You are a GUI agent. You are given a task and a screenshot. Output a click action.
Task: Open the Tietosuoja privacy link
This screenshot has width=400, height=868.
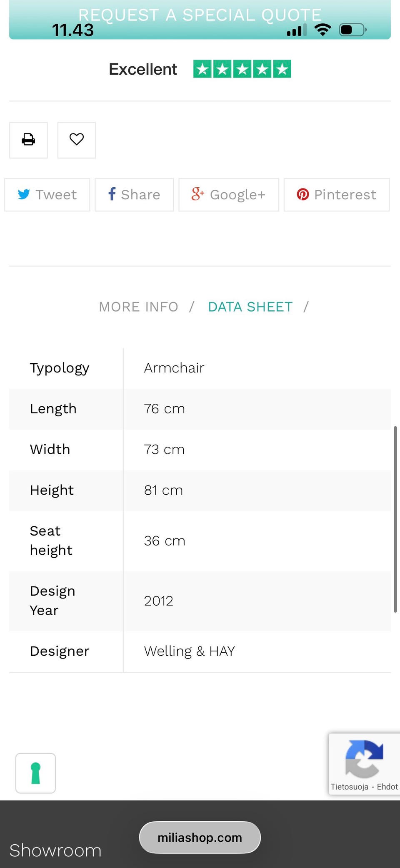349,787
